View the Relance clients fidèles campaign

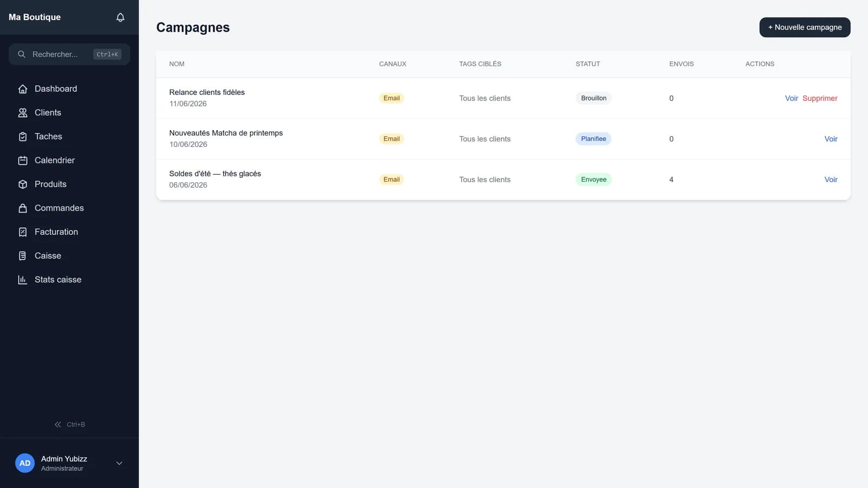coord(792,98)
